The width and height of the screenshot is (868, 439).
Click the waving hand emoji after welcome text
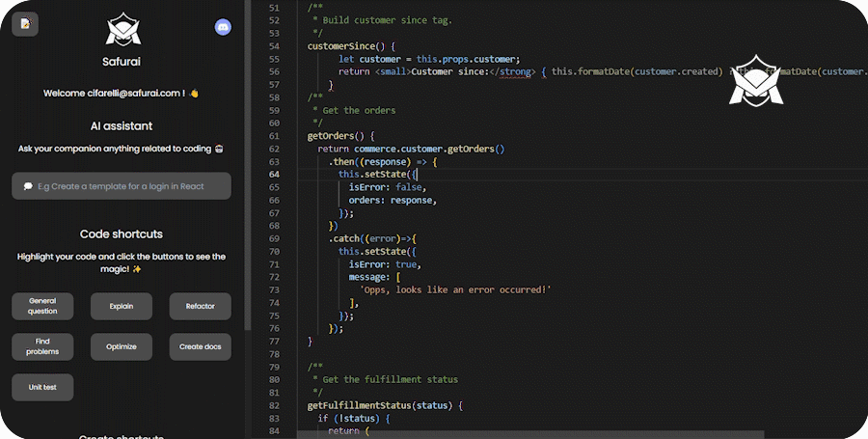(194, 94)
